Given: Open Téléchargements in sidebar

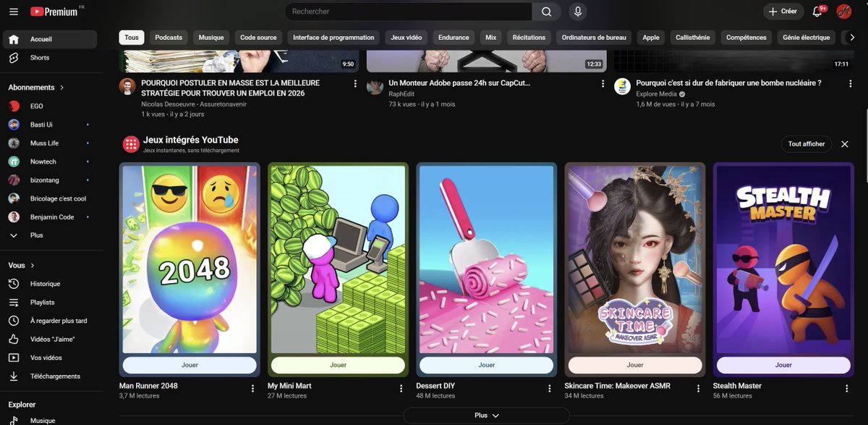Looking at the screenshot, I should click(x=49, y=376).
